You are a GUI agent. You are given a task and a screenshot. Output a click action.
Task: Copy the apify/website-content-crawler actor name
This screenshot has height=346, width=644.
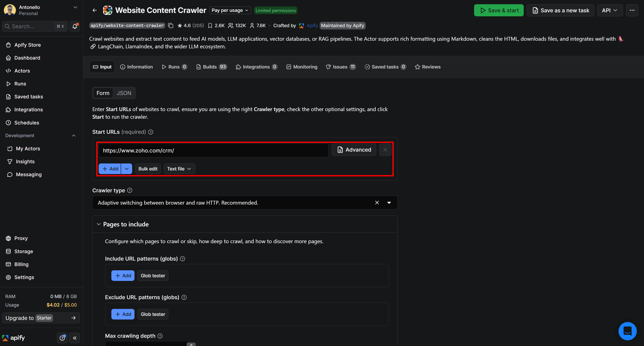pyautogui.click(x=171, y=25)
